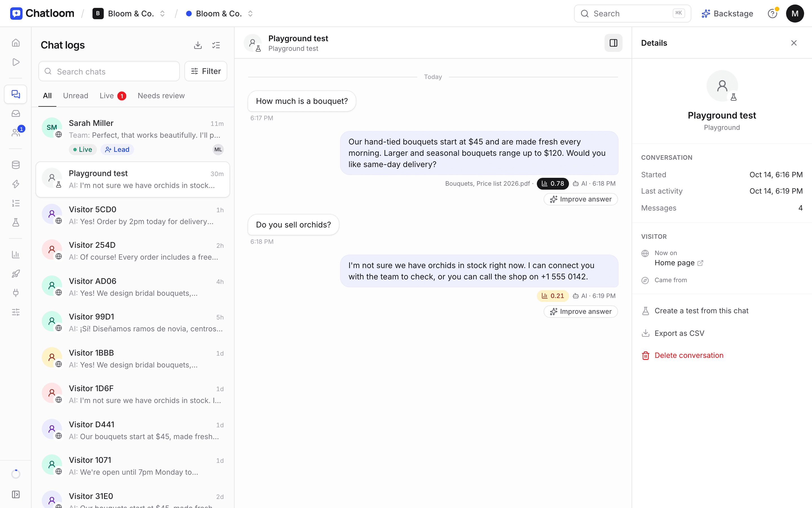Open Backstage

pyautogui.click(x=727, y=14)
